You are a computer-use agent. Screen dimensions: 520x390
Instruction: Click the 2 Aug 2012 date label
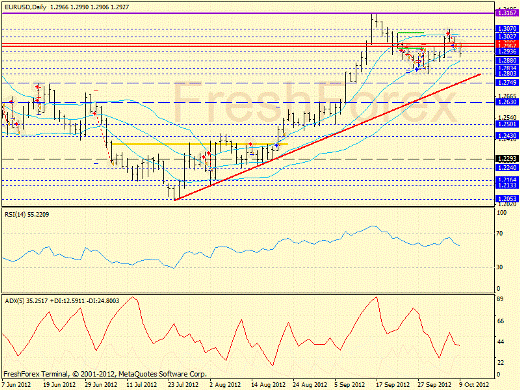click(225, 384)
